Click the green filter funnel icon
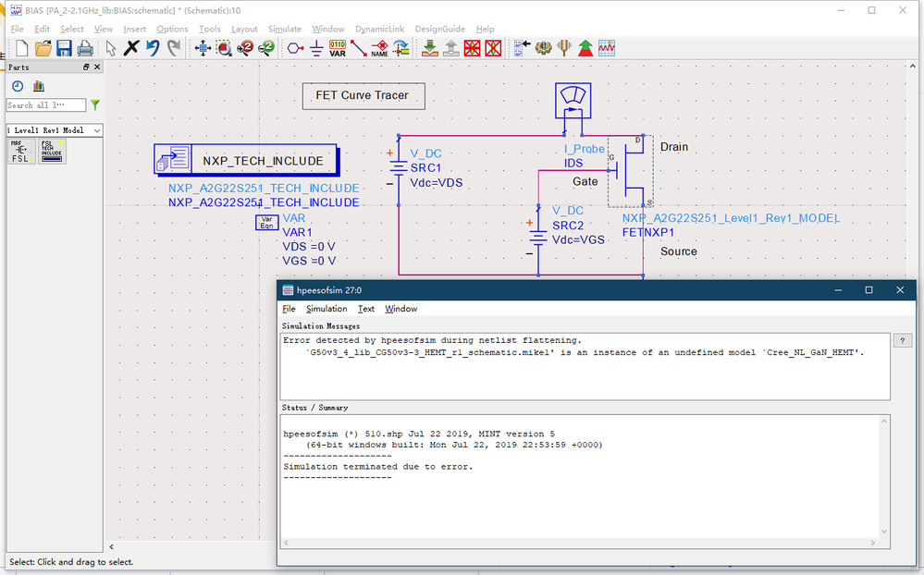 95,105
